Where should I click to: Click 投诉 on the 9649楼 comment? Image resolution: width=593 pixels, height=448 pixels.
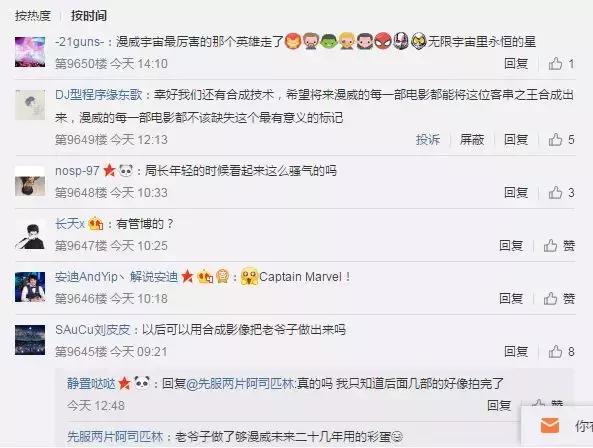pos(428,140)
